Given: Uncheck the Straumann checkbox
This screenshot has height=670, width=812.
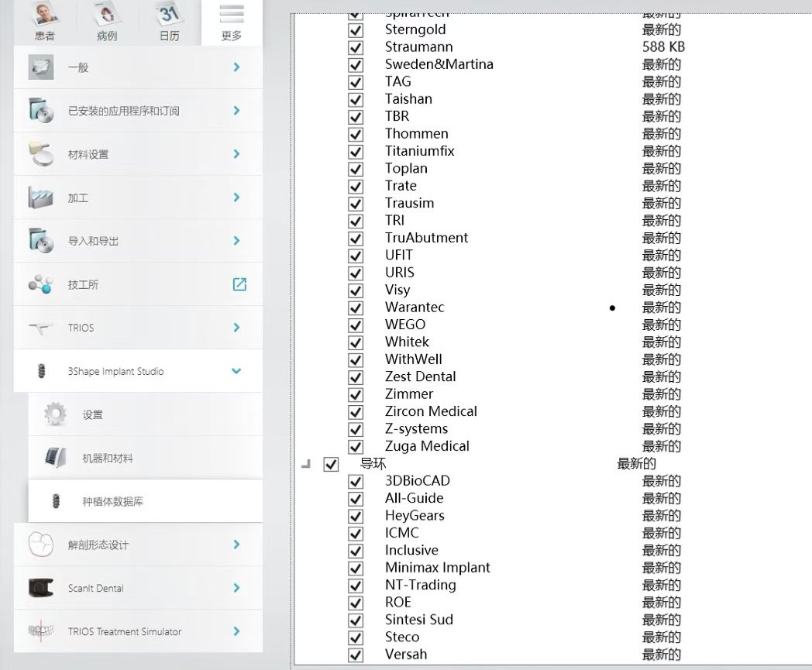Looking at the screenshot, I should tap(356, 47).
